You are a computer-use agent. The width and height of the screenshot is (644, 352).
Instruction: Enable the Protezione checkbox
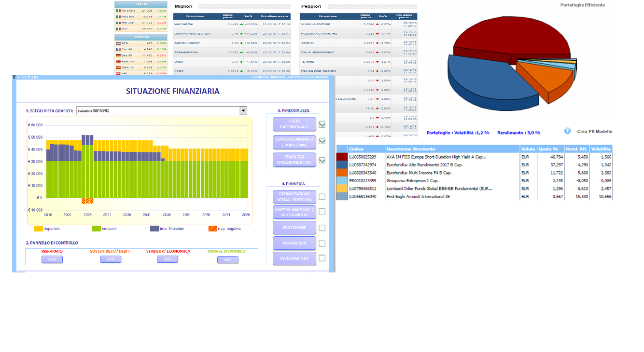(x=322, y=228)
